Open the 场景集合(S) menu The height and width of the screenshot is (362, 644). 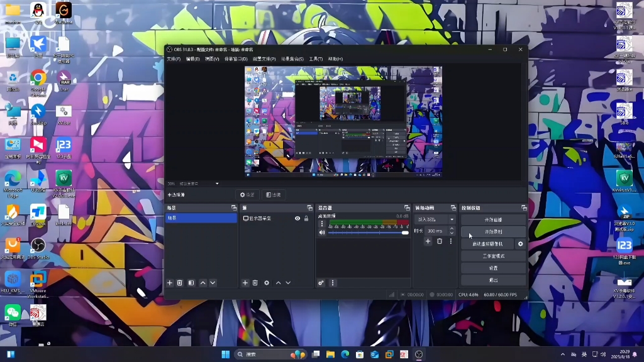(x=292, y=59)
